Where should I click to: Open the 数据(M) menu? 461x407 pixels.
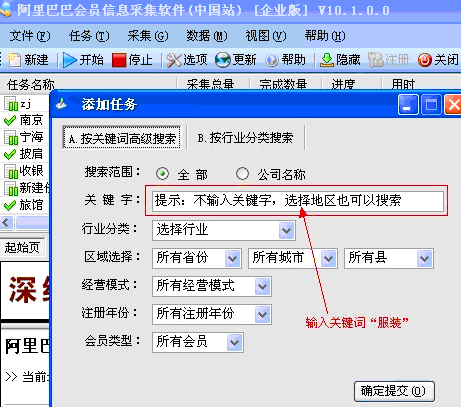[x=207, y=36]
